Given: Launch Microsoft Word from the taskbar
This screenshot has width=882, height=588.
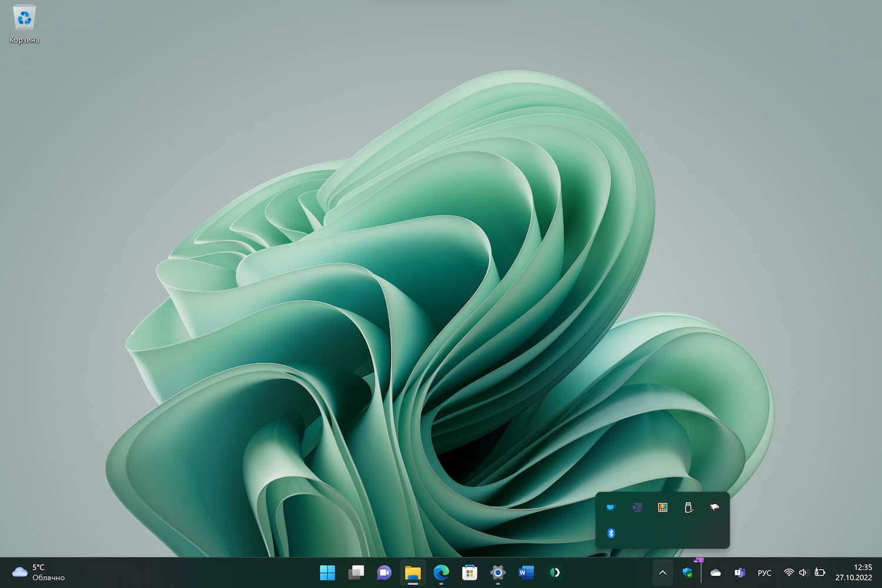Looking at the screenshot, I should coord(526,572).
